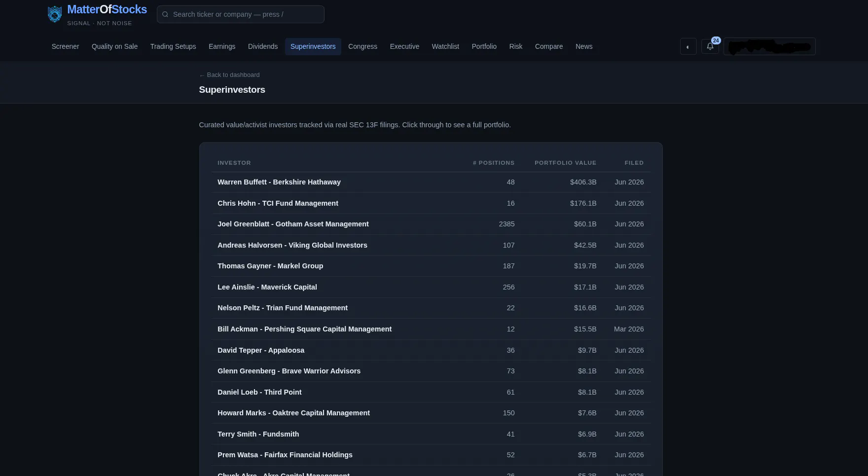Image resolution: width=868 pixels, height=476 pixels.
Task: Click the $406.3B portfolio value cell
Action: tap(583, 182)
